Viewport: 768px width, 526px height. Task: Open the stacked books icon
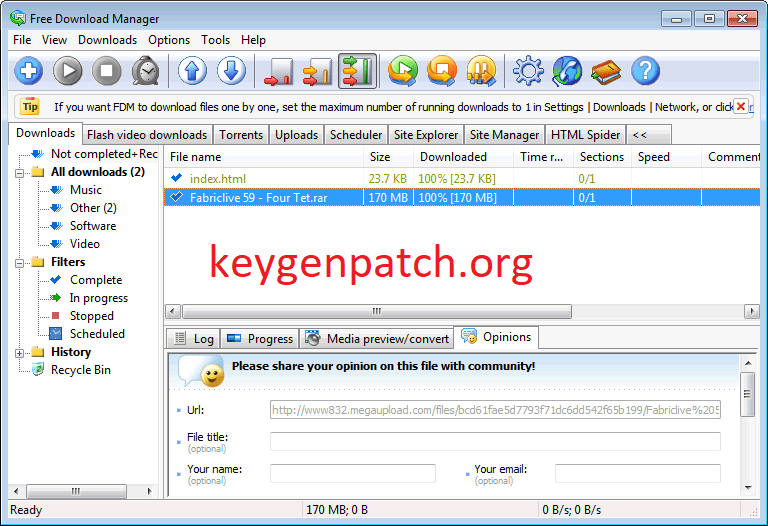click(606, 71)
